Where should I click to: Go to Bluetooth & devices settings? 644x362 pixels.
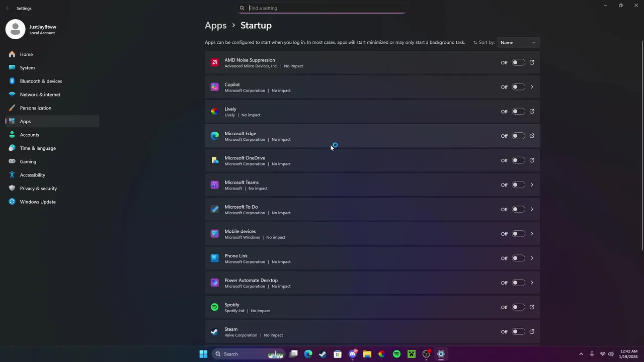(x=52, y=81)
